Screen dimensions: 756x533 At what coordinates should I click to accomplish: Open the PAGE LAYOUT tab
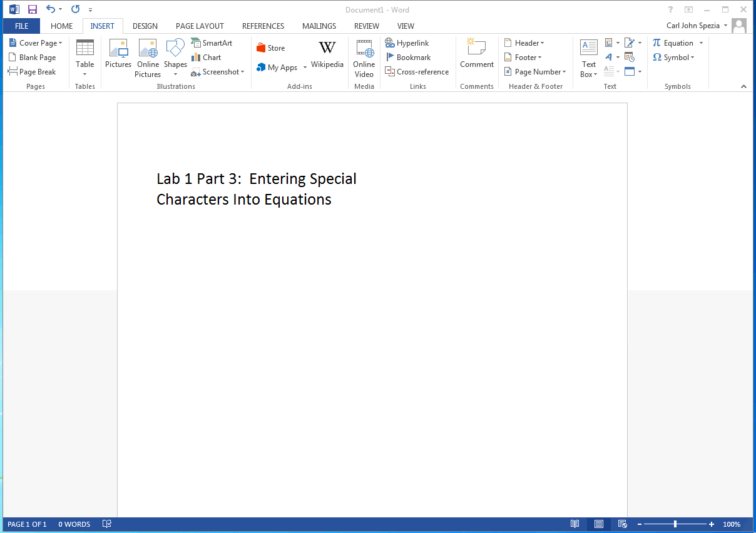(x=200, y=26)
